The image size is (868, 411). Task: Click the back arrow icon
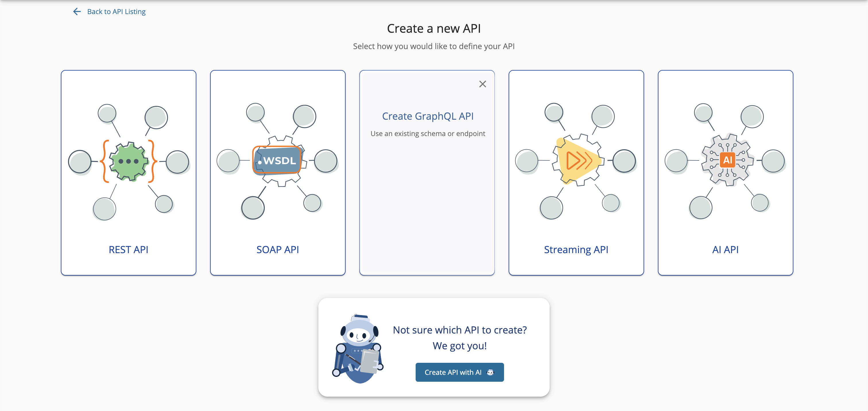77,11
